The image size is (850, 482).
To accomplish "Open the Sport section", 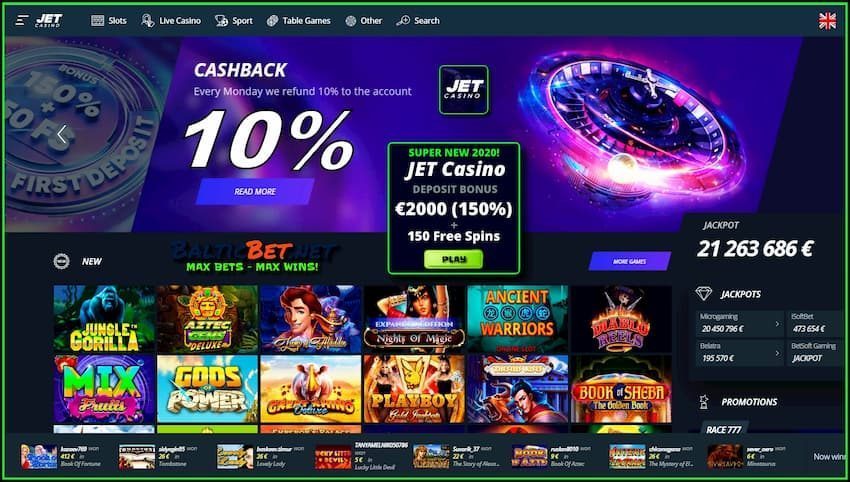I will (x=234, y=21).
